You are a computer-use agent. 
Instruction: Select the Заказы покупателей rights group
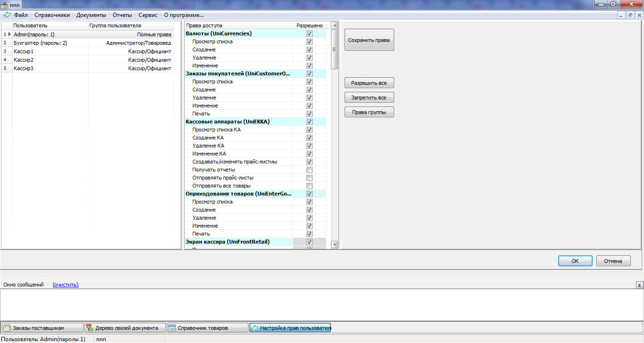(x=238, y=73)
